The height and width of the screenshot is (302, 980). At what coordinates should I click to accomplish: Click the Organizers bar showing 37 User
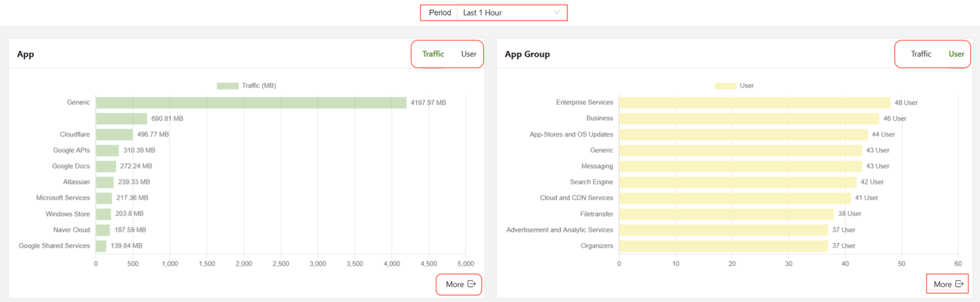point(723,246)
